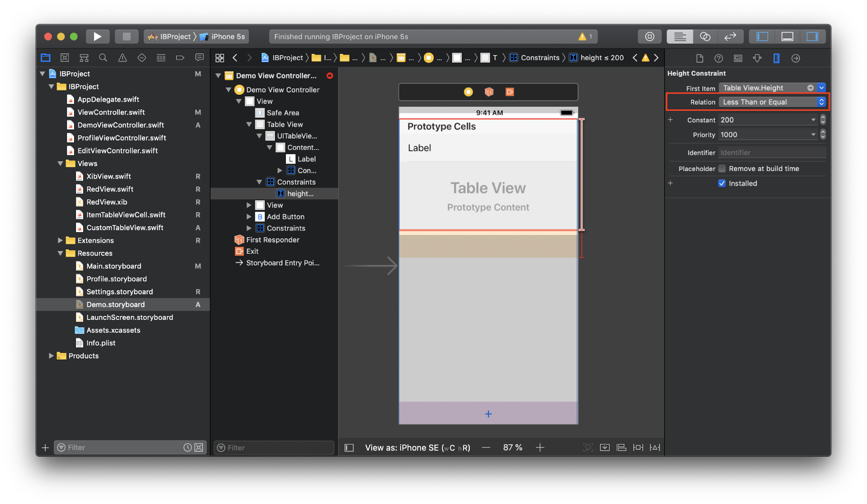Expand the Products folder
Image resolution: width=867 pixels, height=504 pixels.
tap(51, 356)
